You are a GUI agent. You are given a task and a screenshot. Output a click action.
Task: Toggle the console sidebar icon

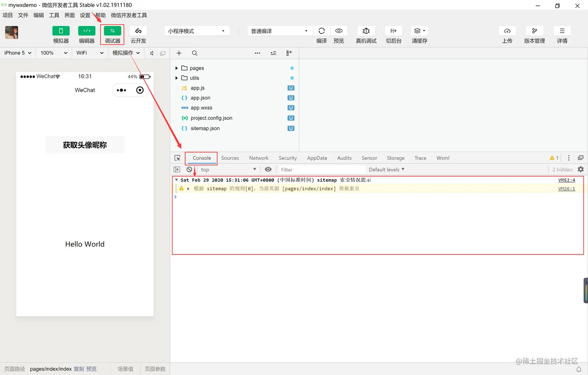click(x=177, y=170)
